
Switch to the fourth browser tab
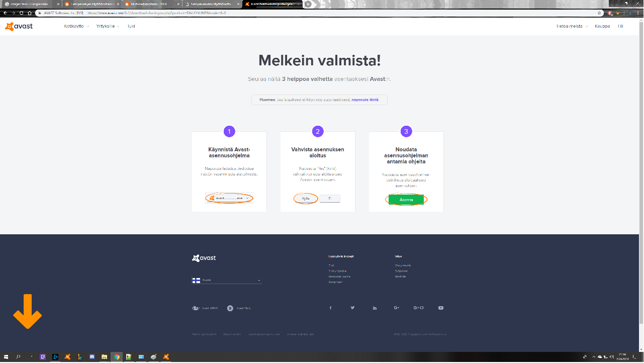212,4
